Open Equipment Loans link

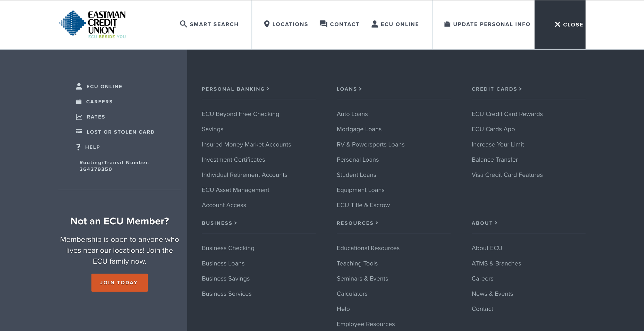point(360,190)
